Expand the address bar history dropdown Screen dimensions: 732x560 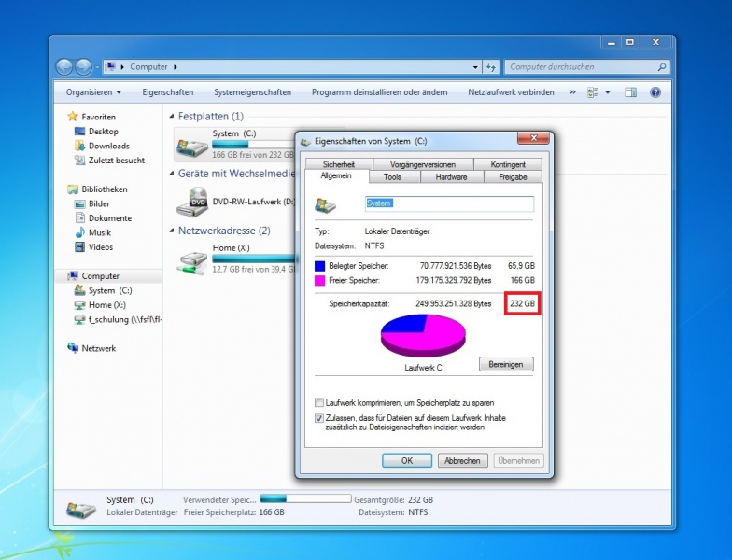click(475, 67)
